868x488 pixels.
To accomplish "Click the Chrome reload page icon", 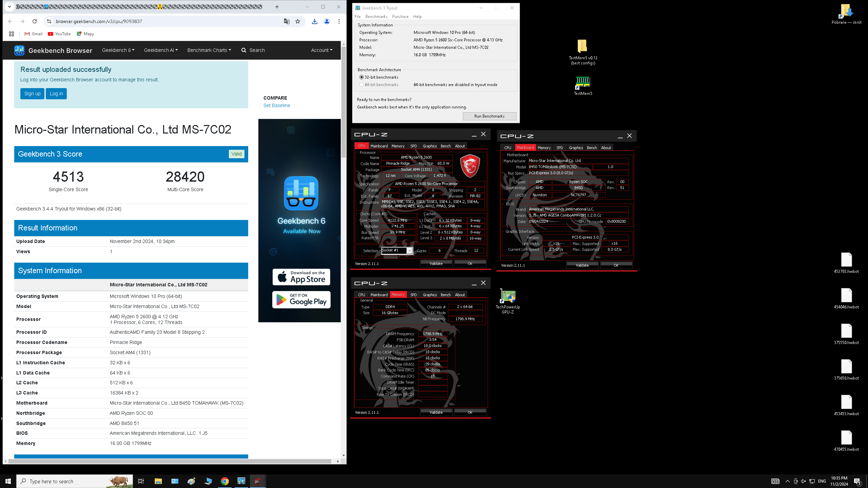I will point(35,21).
